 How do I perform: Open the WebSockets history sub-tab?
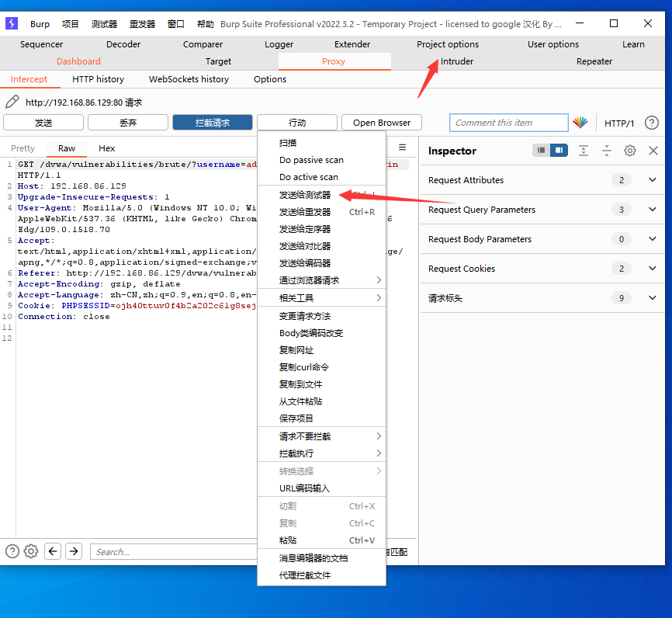point(189,79)
